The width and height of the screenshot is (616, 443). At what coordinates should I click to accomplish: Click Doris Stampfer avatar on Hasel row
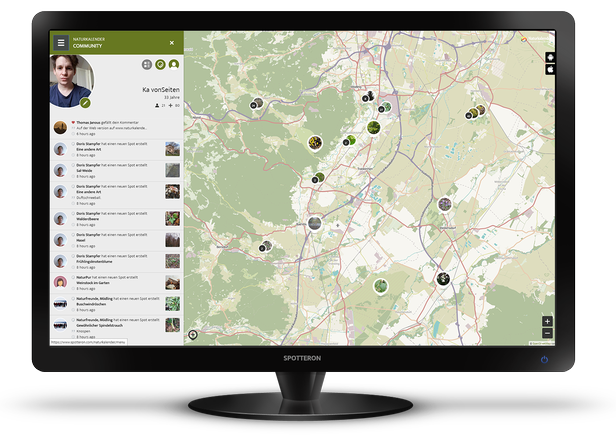(60, 240)
